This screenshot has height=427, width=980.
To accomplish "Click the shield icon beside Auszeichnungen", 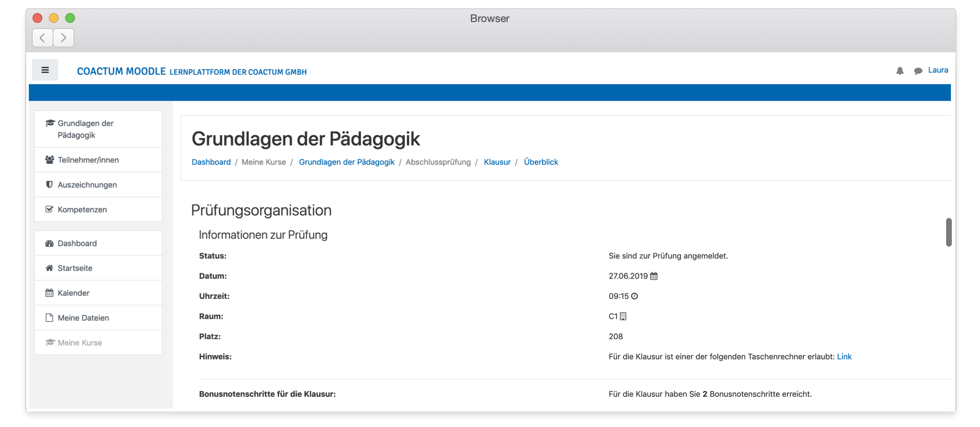I will 49,184.
